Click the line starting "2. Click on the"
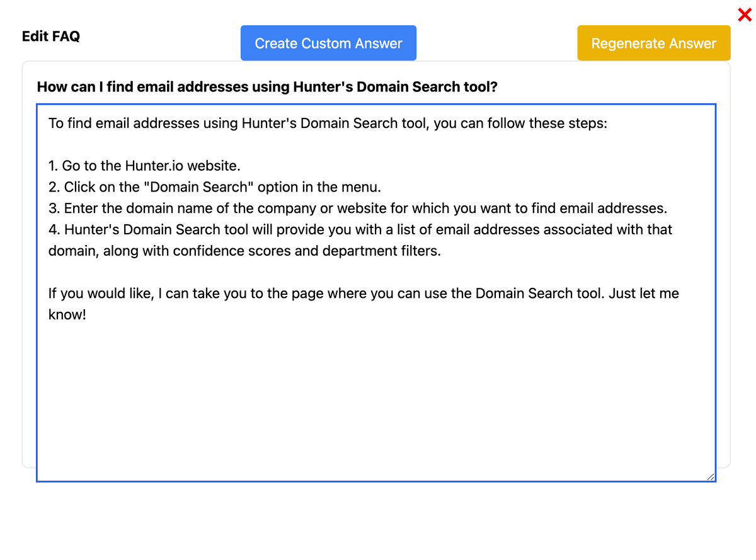Image resolution: width=756 pixels, height=560 pixels. (x=215, y=187)
